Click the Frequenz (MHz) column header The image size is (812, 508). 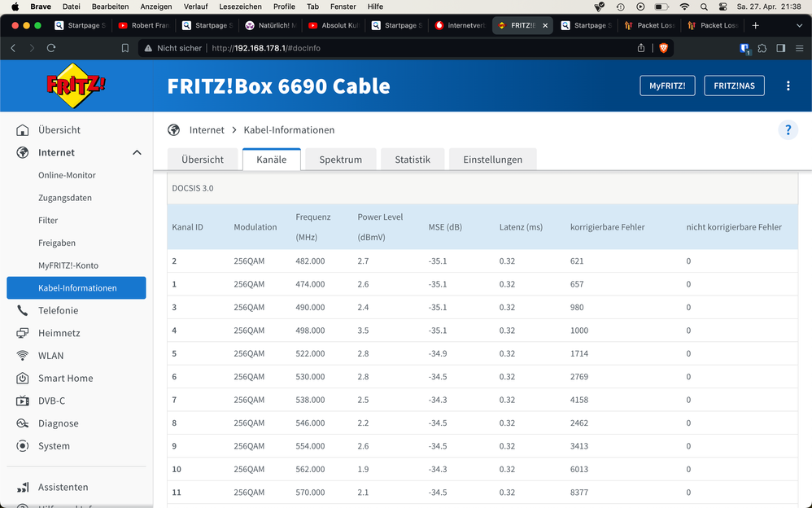[x=312, y=227]
